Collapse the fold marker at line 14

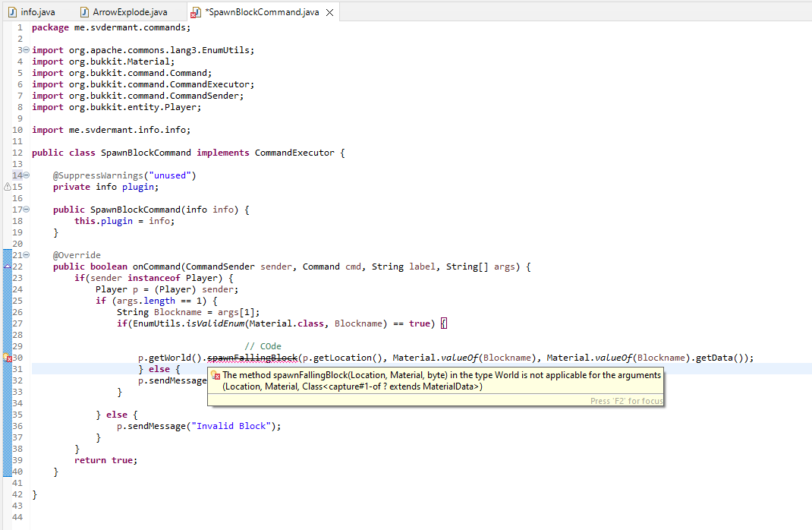pos(27,175)
